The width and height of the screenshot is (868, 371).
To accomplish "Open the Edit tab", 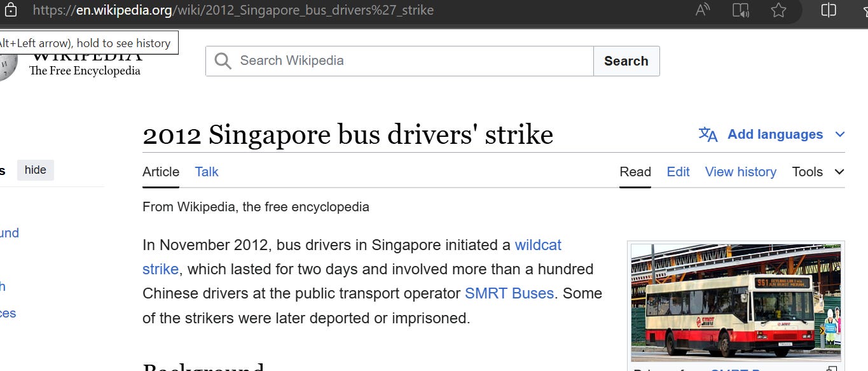I will click(x=678, y=172).
